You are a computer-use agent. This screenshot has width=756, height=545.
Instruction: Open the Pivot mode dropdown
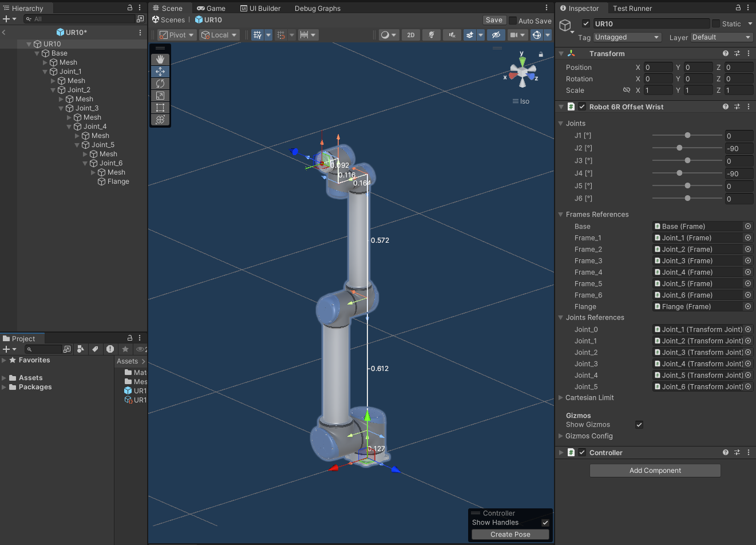click(177, 35)
